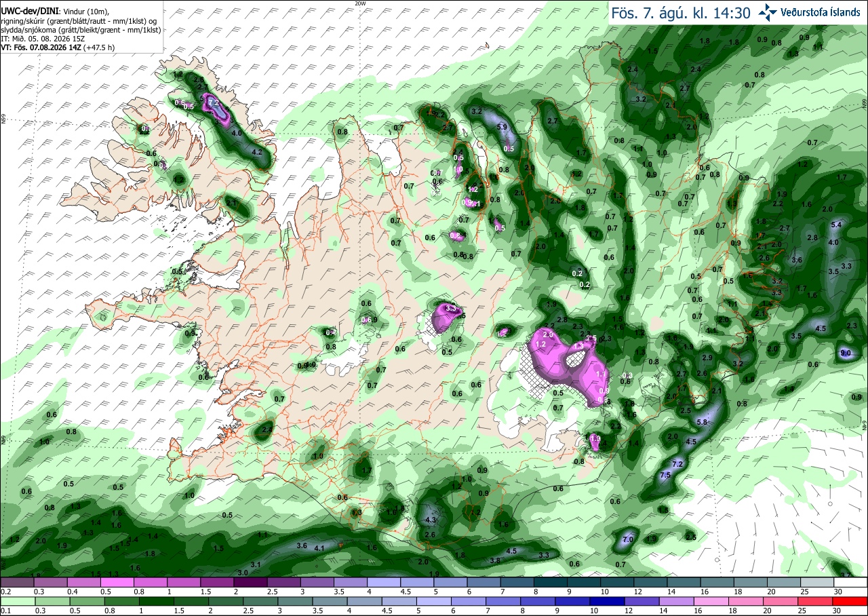Click upper-row grey swatch between 16 and 18
This screenshot has width=868, height=616.
pos(717,582)
